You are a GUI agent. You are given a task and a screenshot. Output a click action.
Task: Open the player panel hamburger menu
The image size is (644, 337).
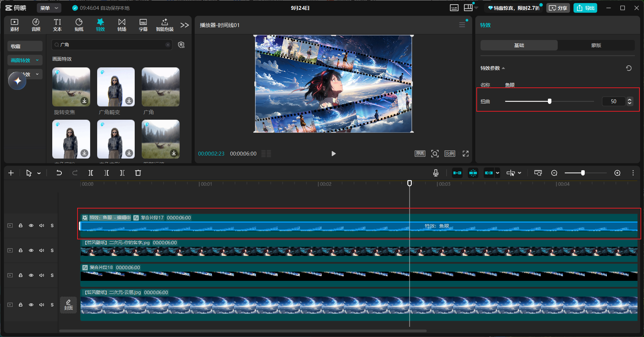pos(462,25)
